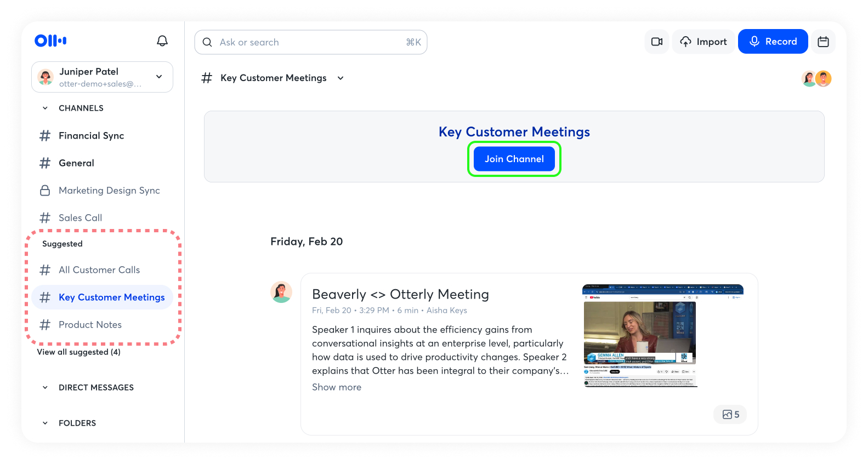
Task: Click View all suggested link
Action: pos(78,352)
